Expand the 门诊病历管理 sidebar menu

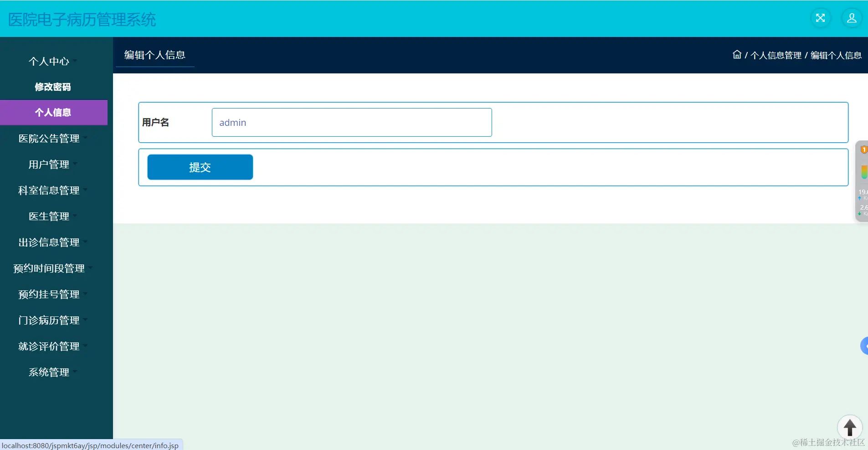click(x=53, y=320)
